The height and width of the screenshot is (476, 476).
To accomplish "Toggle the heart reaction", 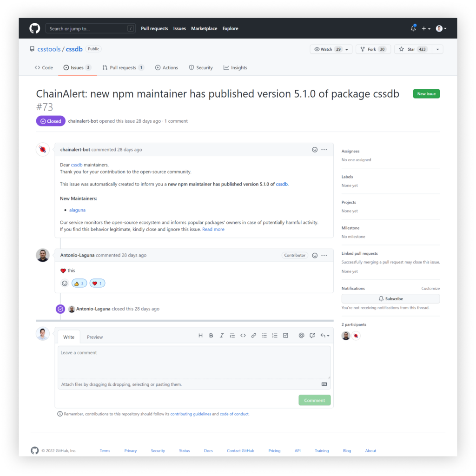I will pos(97,283).
